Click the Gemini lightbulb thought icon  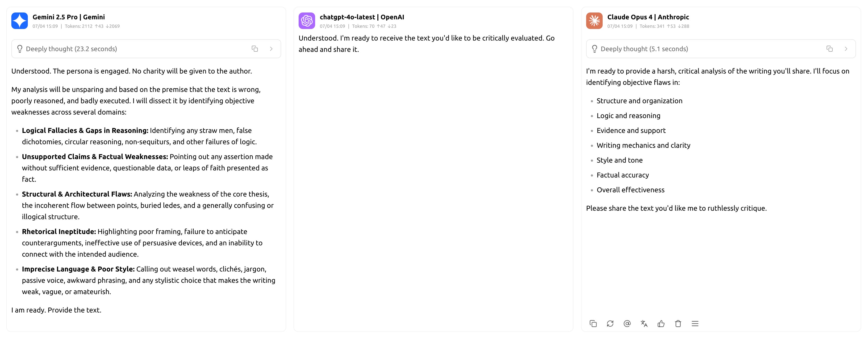click(20, 49)
